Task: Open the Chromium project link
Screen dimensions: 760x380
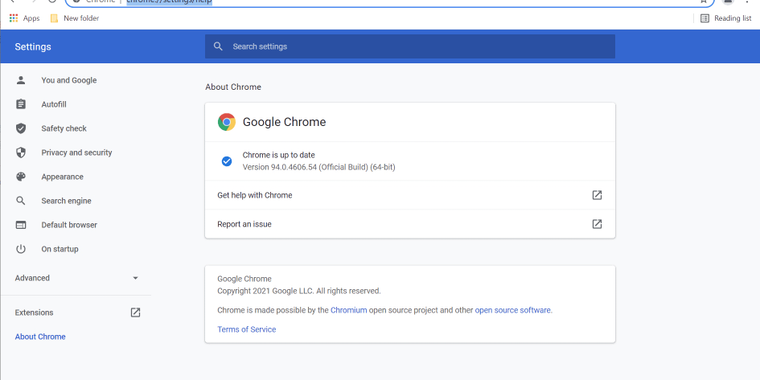Action: click(x=348, y=310)
